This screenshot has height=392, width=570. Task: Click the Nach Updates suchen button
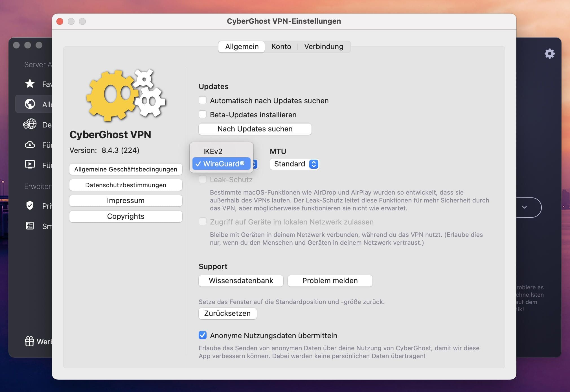[255, 129]
